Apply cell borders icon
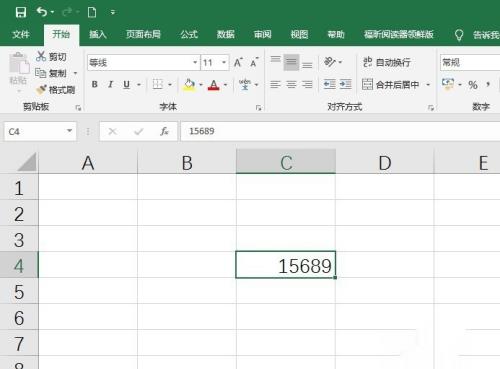500x369 pixels. (x=158, y=84)
